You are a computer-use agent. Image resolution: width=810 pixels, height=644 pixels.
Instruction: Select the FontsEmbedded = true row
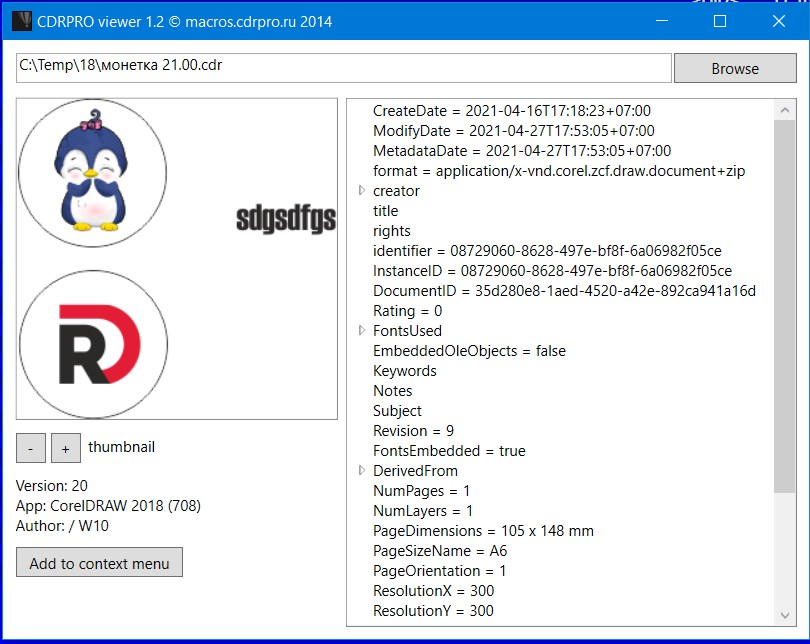(x=449, y=451)
